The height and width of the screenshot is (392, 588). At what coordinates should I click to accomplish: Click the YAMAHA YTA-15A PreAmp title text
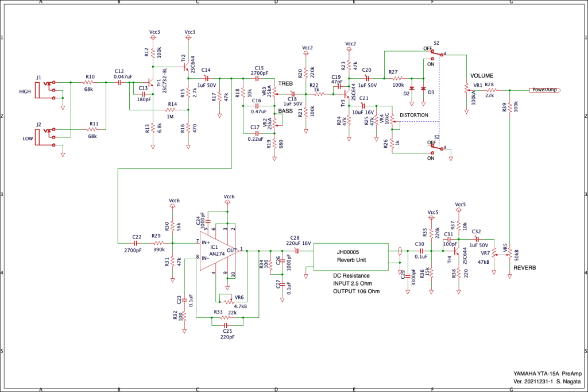[x=542, y=374]
